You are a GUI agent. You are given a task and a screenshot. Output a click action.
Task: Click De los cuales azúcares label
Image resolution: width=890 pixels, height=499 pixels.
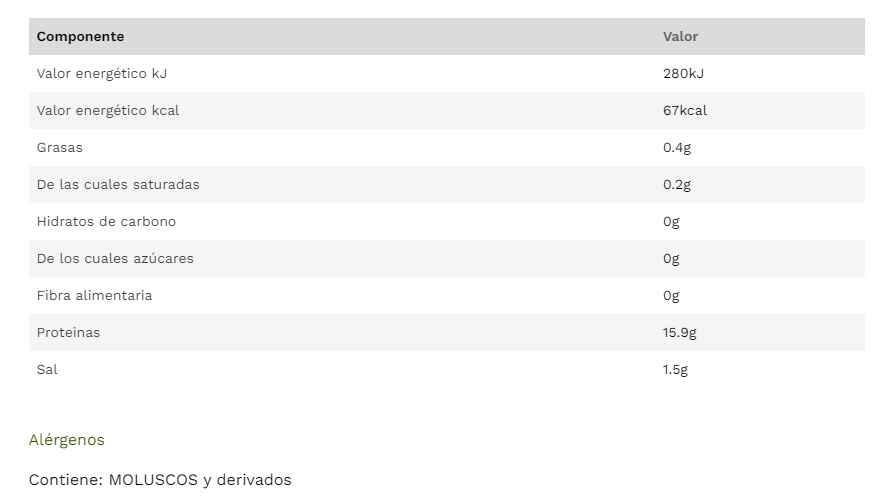(x=115, y=258)
